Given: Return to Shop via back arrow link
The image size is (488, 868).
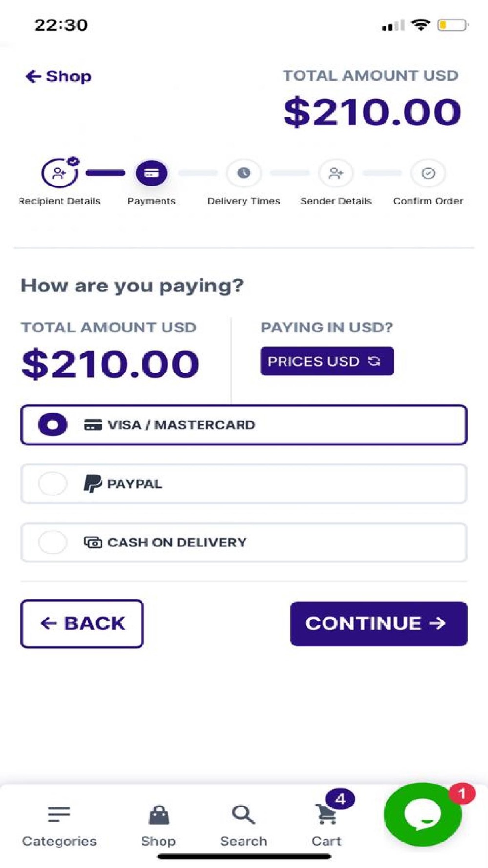Looking at the screenshot, I should point(59,76).
